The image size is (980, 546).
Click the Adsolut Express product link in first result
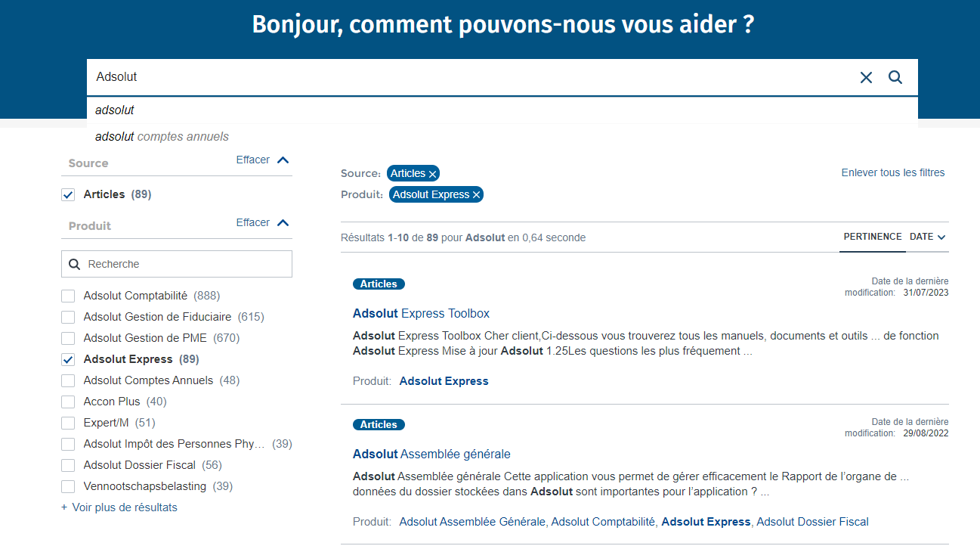point(444,381)
